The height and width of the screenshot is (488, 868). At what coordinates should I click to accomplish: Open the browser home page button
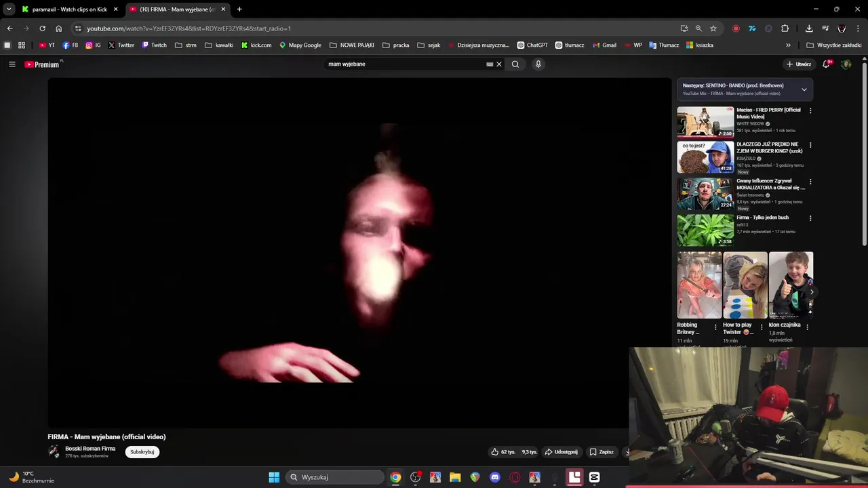[58, 28]
